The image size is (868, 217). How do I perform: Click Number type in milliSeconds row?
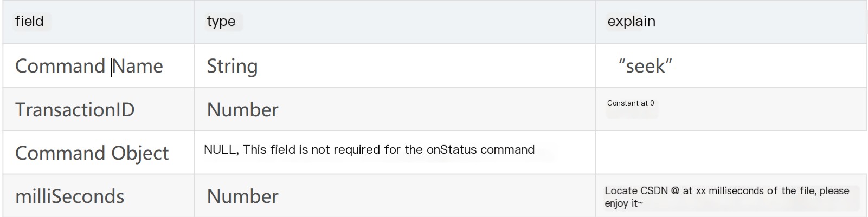click(x=242, y=196)
